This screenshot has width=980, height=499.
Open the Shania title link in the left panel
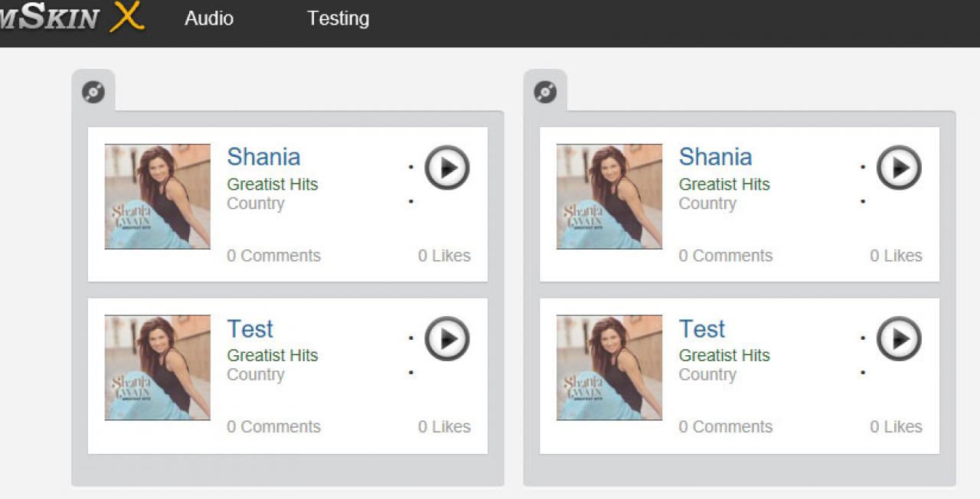pyautogui.click(x=263, y=157)
